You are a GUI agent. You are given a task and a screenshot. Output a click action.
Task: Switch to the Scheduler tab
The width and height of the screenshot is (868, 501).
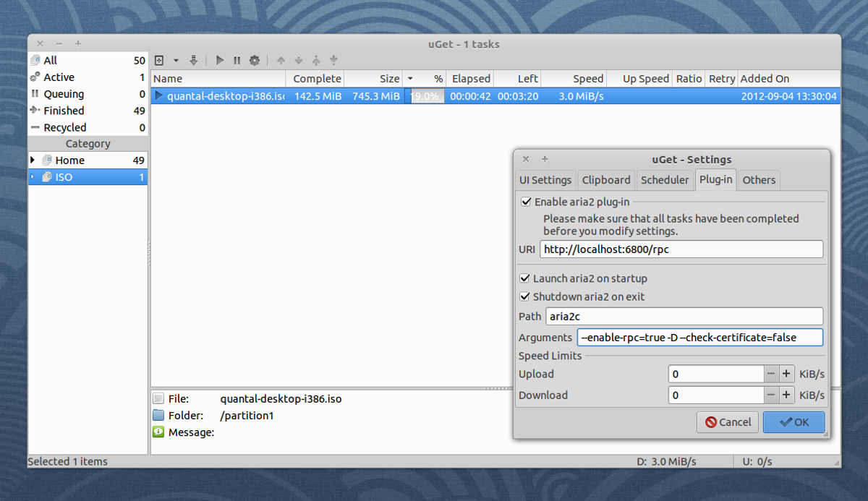pos(665,180)
